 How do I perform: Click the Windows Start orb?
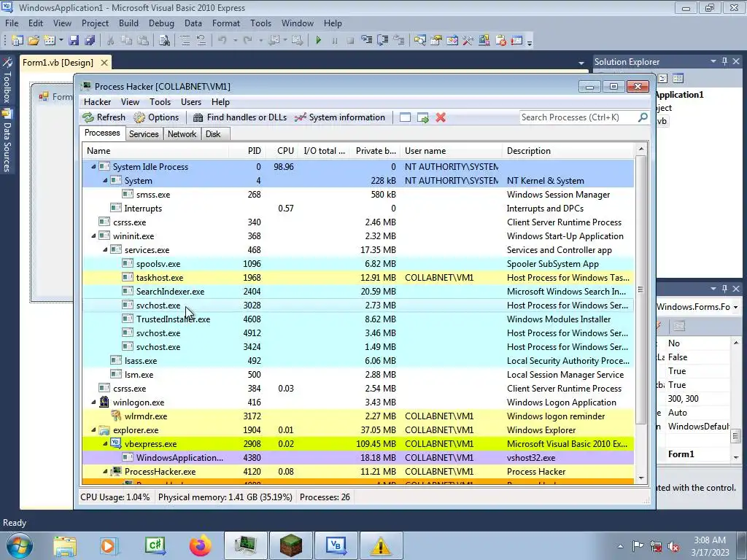[20, 545]
